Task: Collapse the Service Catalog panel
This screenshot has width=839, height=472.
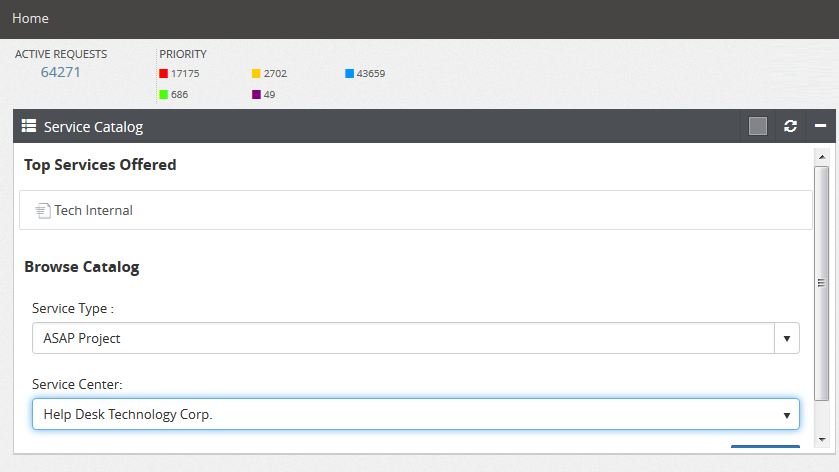Action: (820, 126)
